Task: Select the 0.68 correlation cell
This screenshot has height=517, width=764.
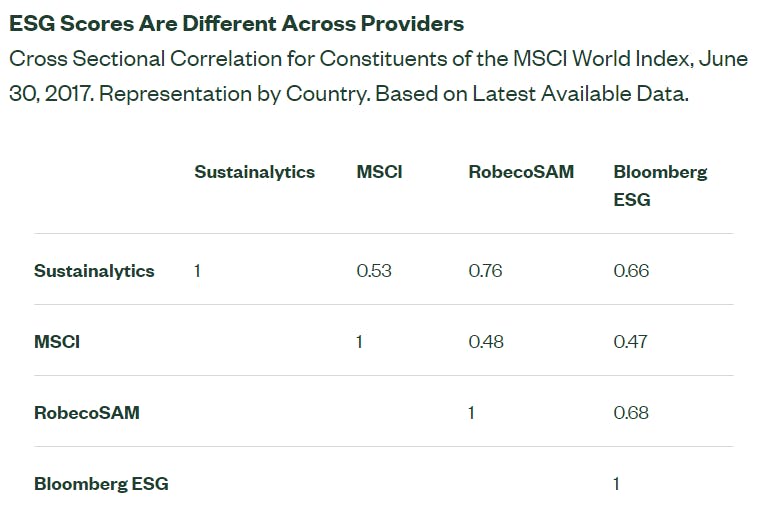Action: (x=631, y=412)
